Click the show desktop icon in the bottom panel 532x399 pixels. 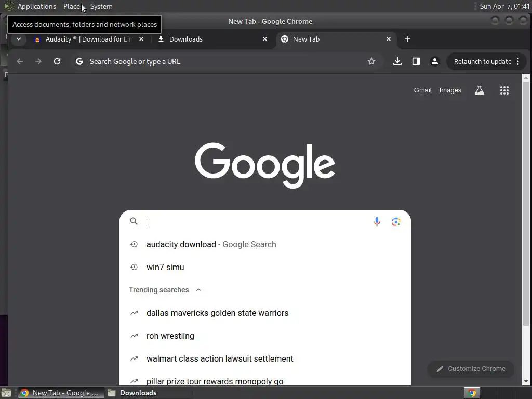6,393
